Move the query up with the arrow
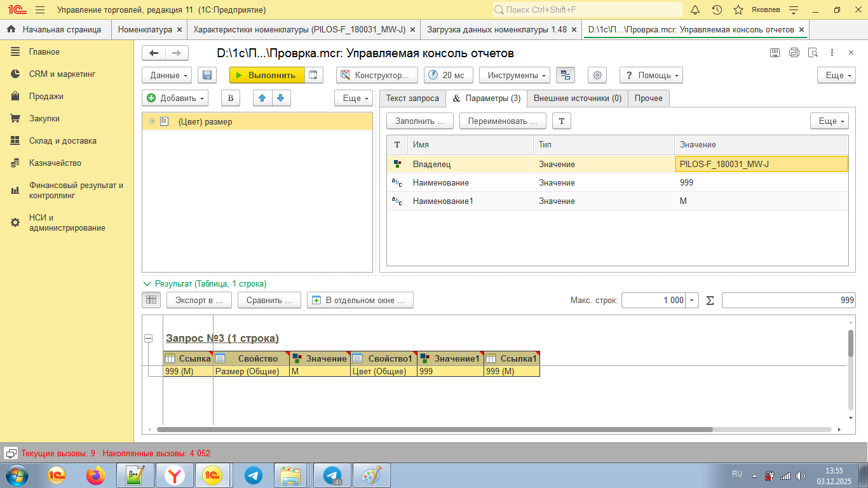Screen dimensions: 868x488 click(262, 98)
